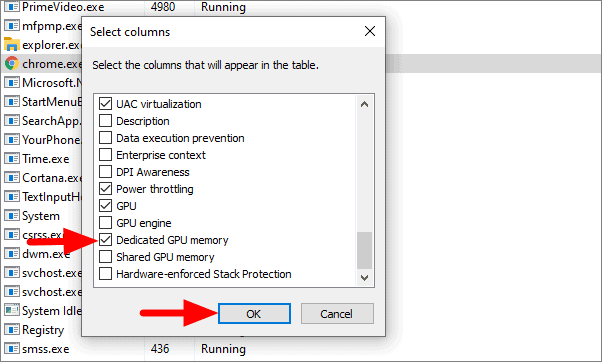Image resolution: width=602 pixels, height=362 pixels.
Task: Check the GPU engine checkbox
Action: point(105,223)
